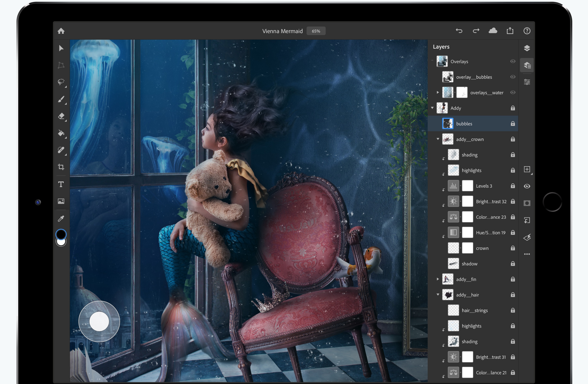The image size is (588, 384).
Task: Select the hair__strings layer
Action: 474,310
